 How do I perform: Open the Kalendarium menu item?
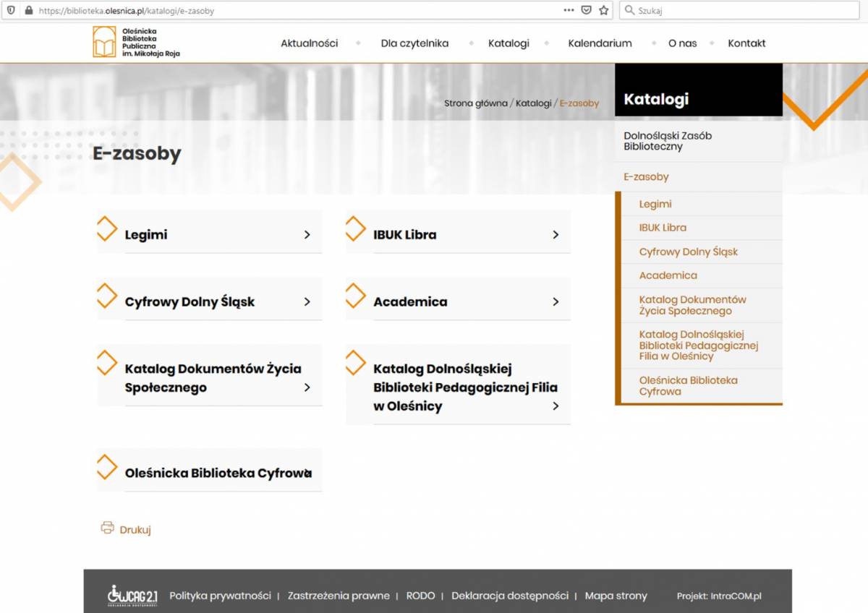point(600,43)
